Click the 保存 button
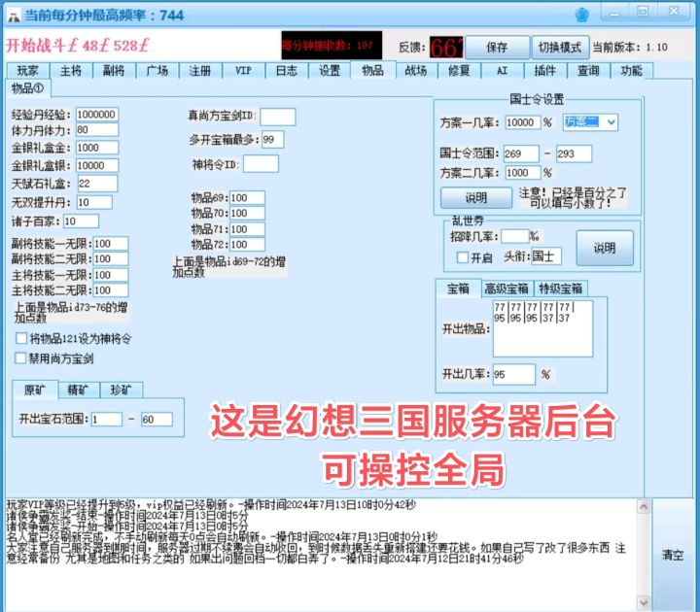This screenshot has height=612, width=700. click(497, 47)
